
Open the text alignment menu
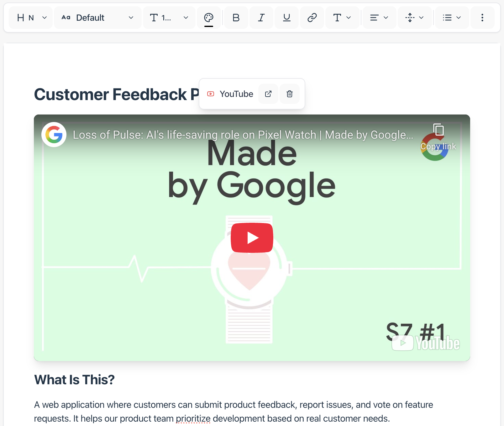click(x=379, y=18)
